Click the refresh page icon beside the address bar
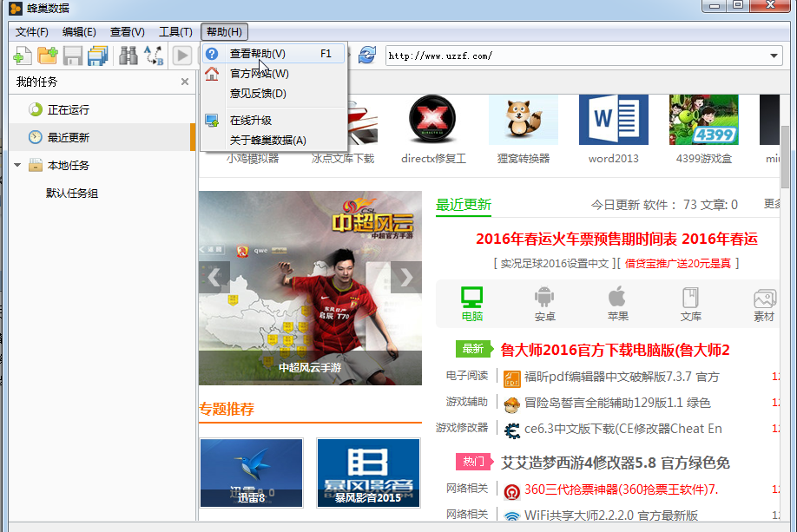Screen dimensions: 797x532 pos(367,55)
